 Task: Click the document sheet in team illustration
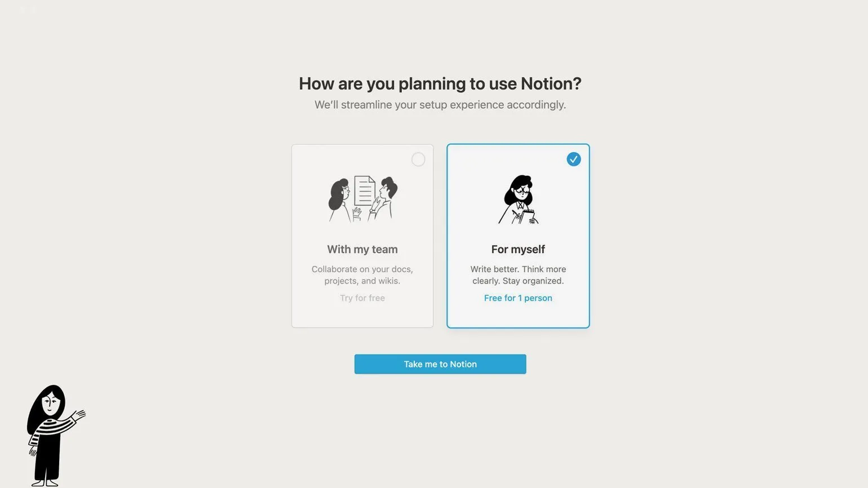tap(364, 191)
